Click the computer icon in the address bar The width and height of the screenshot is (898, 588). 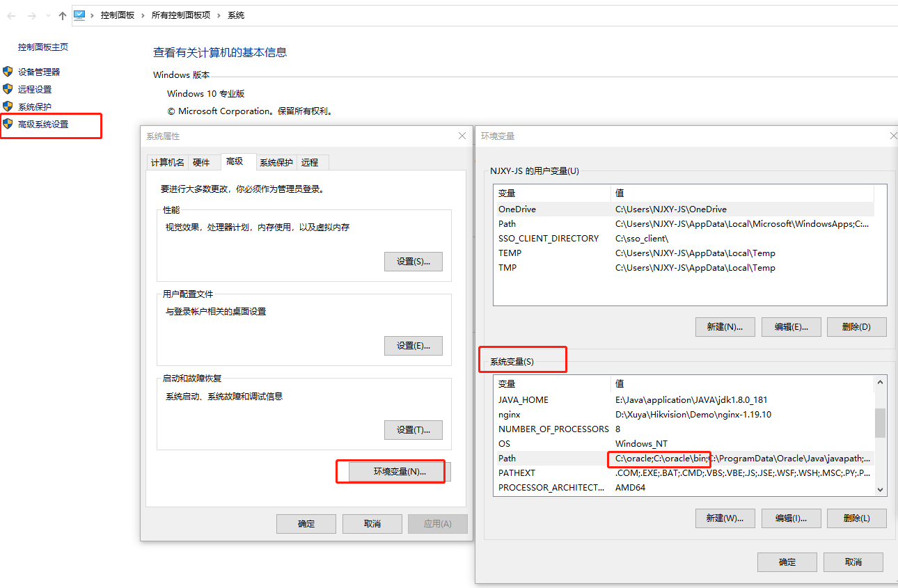pos(79,15)
